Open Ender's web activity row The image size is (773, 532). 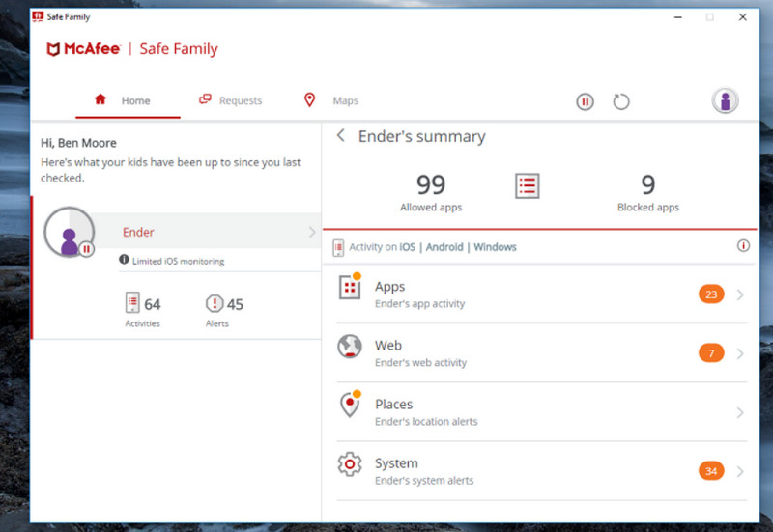click(542, 353)
